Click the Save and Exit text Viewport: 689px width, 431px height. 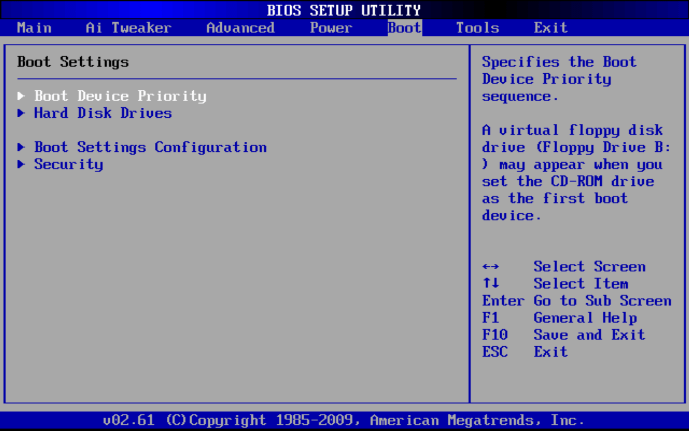coord(589,335)
